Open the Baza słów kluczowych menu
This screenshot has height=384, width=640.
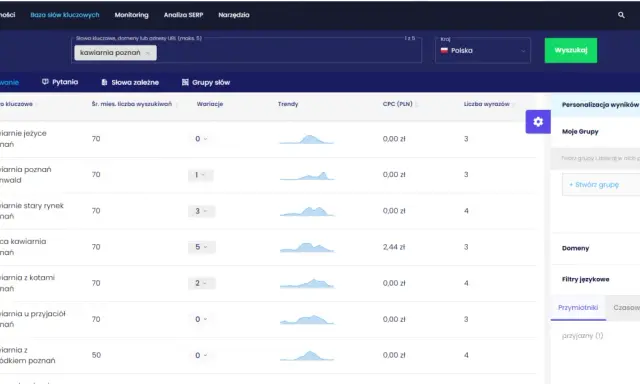point(64,15)
